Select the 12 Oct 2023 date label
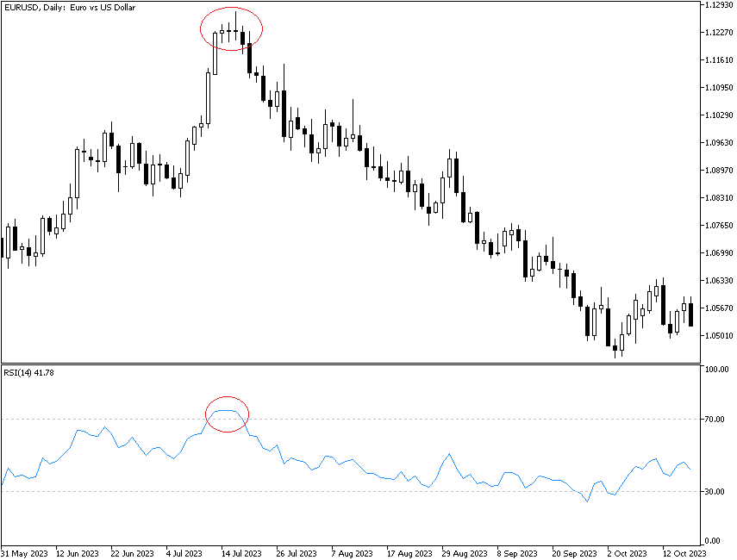 pos(684,553)
